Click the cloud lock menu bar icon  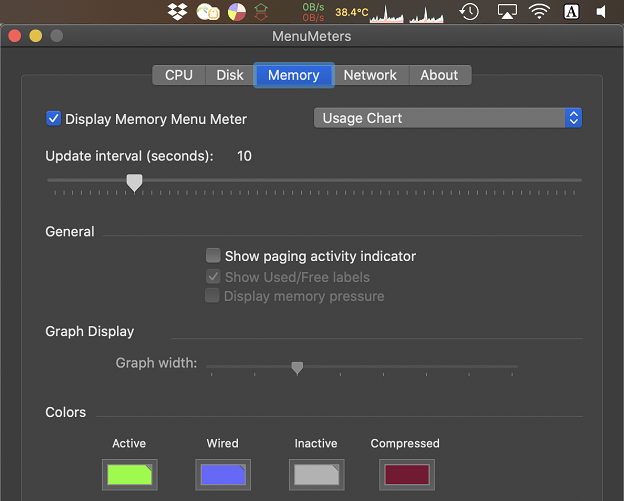pos(208,12)
